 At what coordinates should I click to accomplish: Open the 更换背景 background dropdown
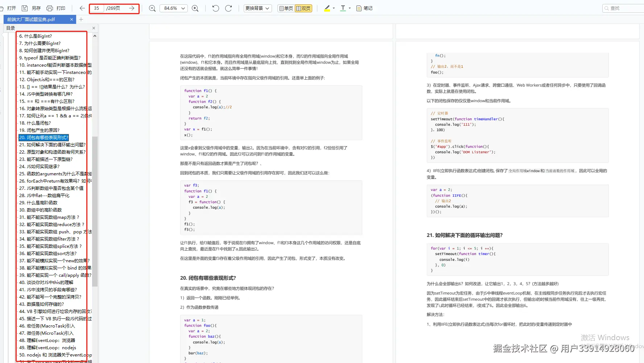tap(257, 8)
